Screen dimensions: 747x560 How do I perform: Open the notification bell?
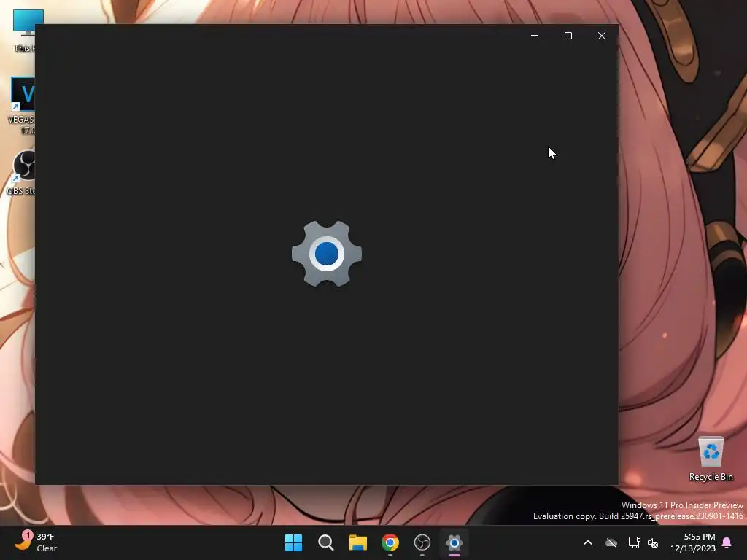click(727, 542)
